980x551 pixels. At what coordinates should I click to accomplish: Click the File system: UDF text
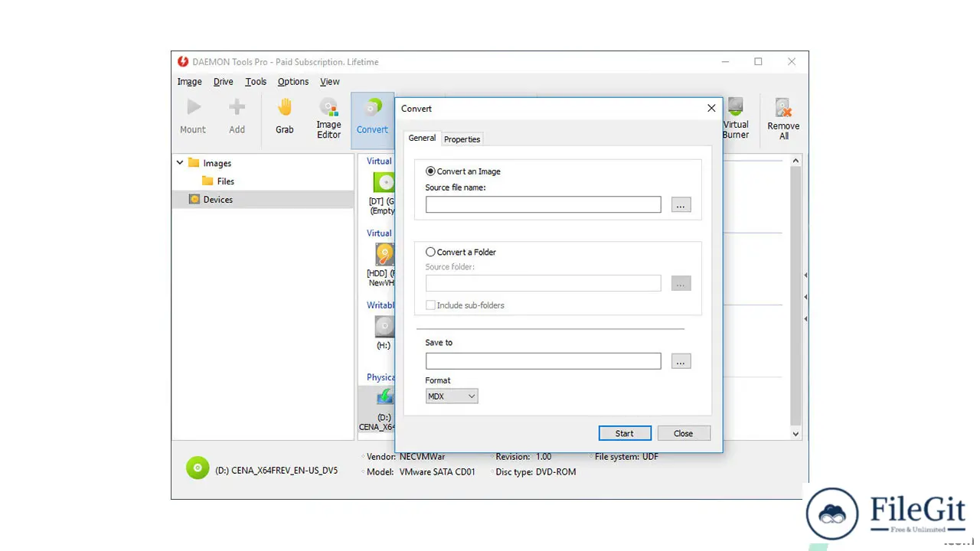tap(626, 457)
